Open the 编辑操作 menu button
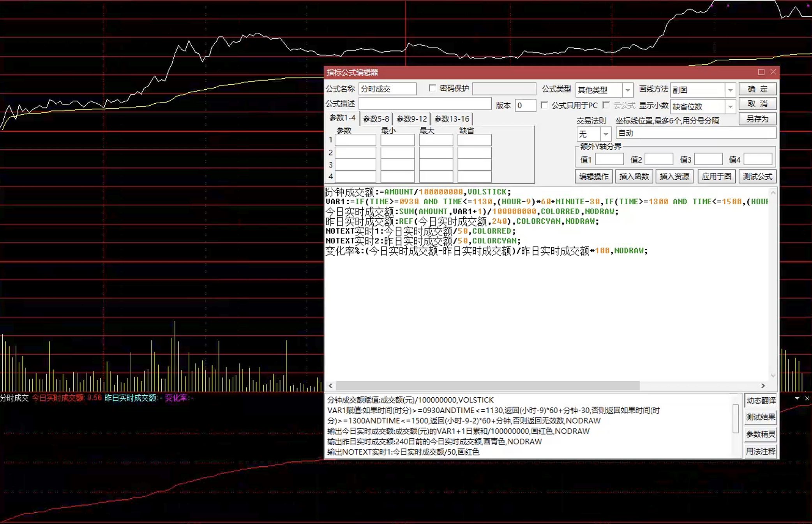812x524 pixels. [x=593, y=177]
